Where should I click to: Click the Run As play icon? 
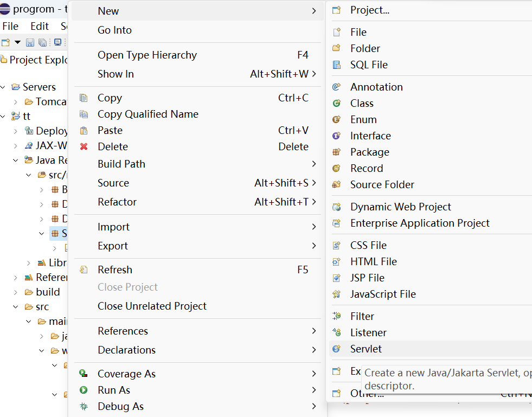click(84, 390)
